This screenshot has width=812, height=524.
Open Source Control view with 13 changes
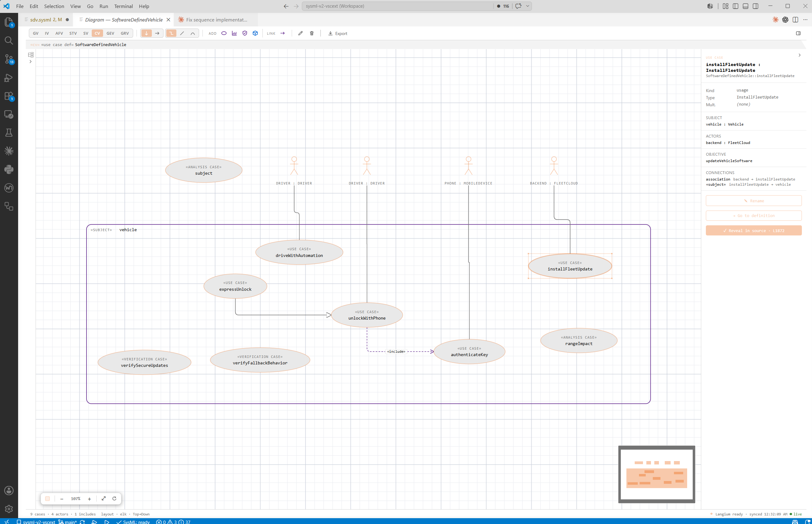[x=9, y=59]
